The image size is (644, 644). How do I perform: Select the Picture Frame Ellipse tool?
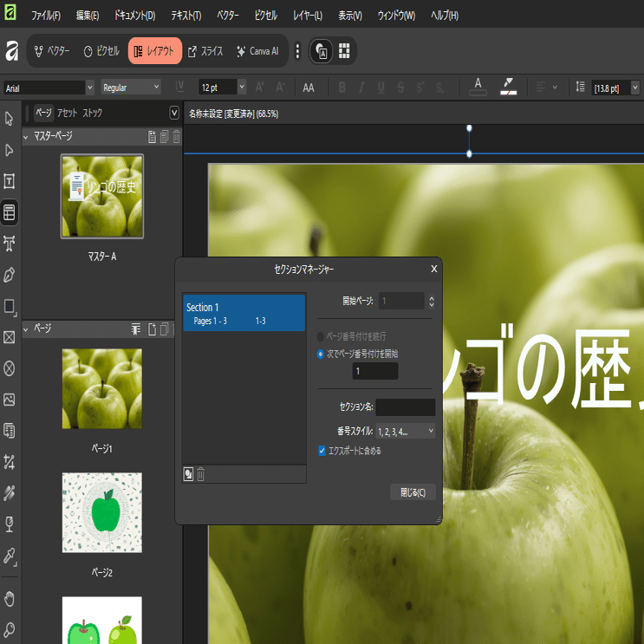pyautogui.click(x=9, y=368)
